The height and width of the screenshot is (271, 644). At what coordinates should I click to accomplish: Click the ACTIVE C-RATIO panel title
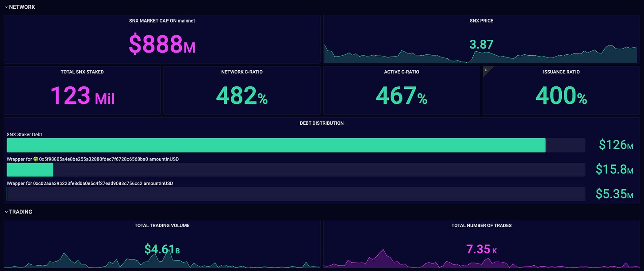[401, 72]
